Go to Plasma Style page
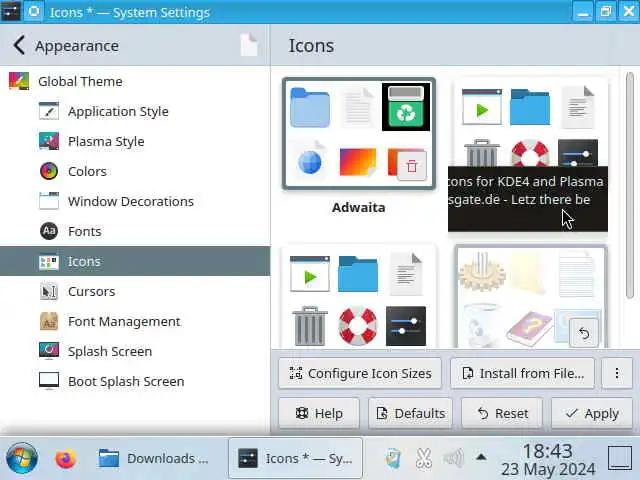The width and height of the screenshot is (640, 480). (135, 141)
